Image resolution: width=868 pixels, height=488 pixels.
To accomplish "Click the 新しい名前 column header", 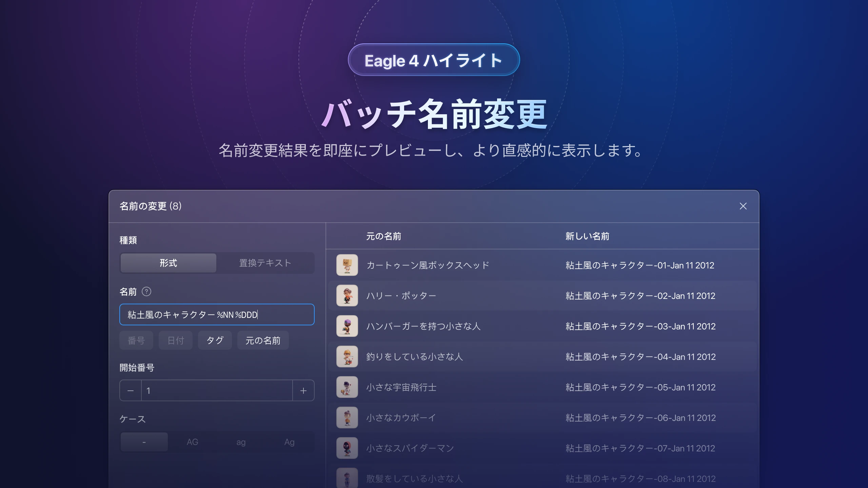I will (587, 236).
